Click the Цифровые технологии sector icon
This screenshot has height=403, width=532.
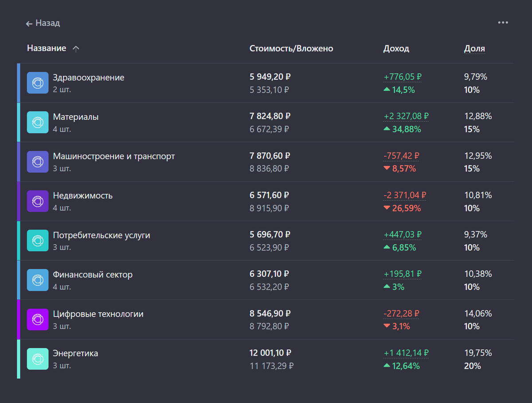click(37, 320)
